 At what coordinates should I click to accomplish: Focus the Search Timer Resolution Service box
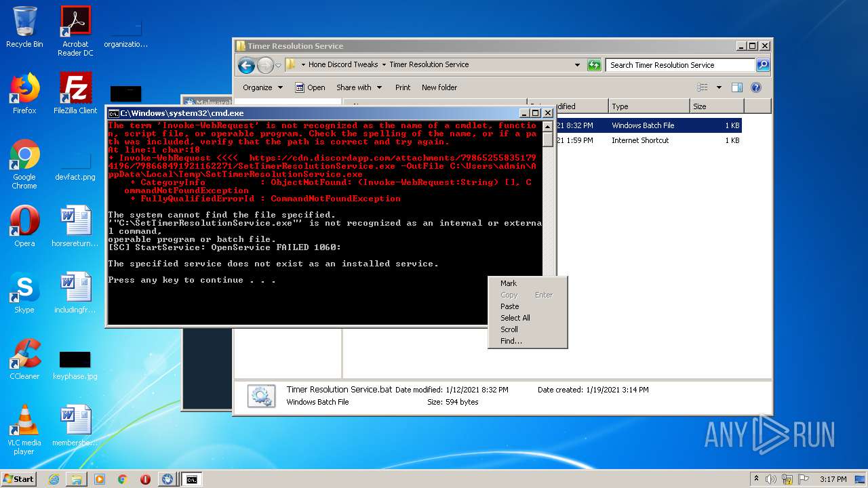pyautogui.click(x=680, y=65)
